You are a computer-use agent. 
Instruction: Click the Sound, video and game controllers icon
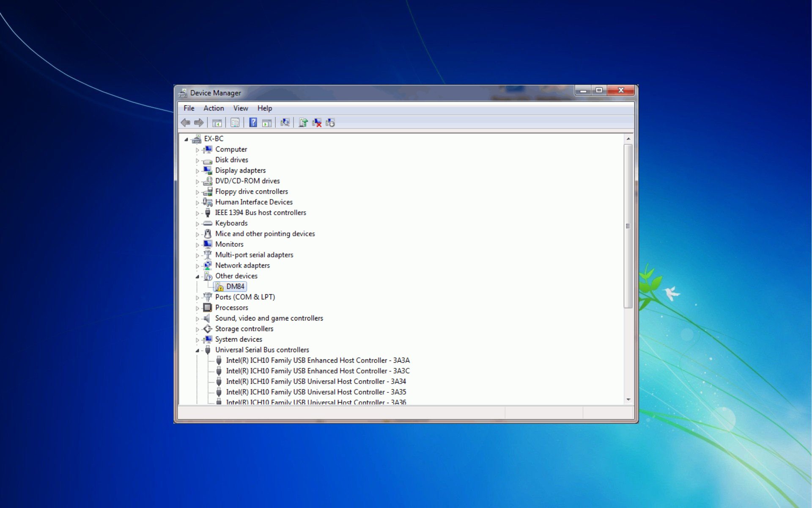(208, 318)
